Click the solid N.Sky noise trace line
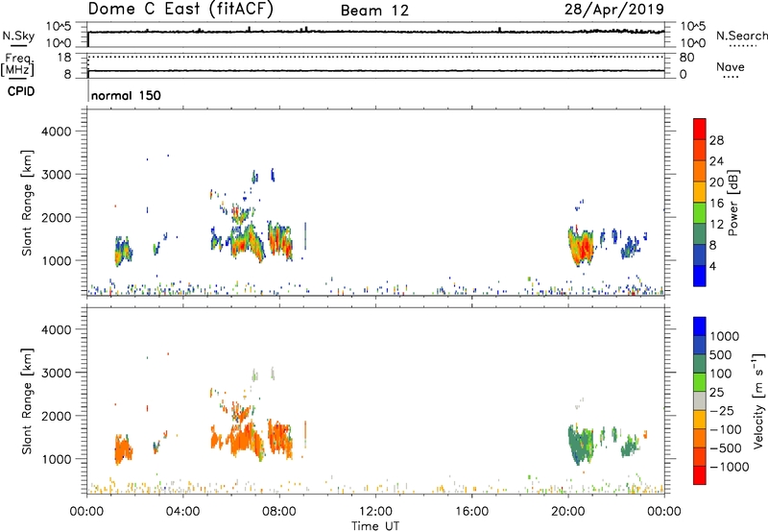This screenshot has width=768, height=532. click(x=375, y=32)
